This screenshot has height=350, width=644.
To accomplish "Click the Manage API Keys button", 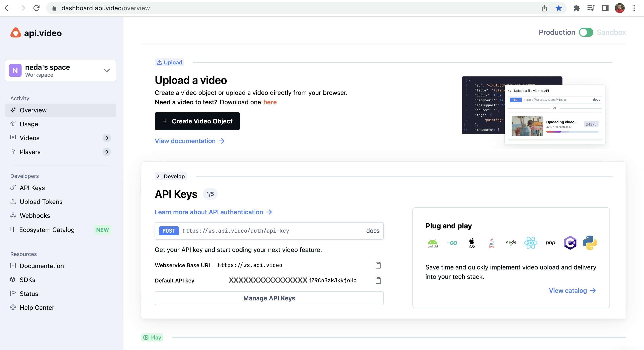I will (269, 298).
